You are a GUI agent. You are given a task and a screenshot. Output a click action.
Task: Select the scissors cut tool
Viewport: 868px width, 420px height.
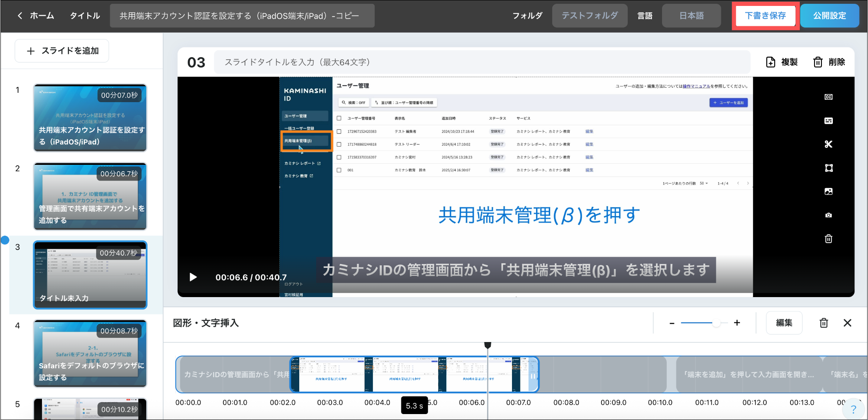click(829, 144)
